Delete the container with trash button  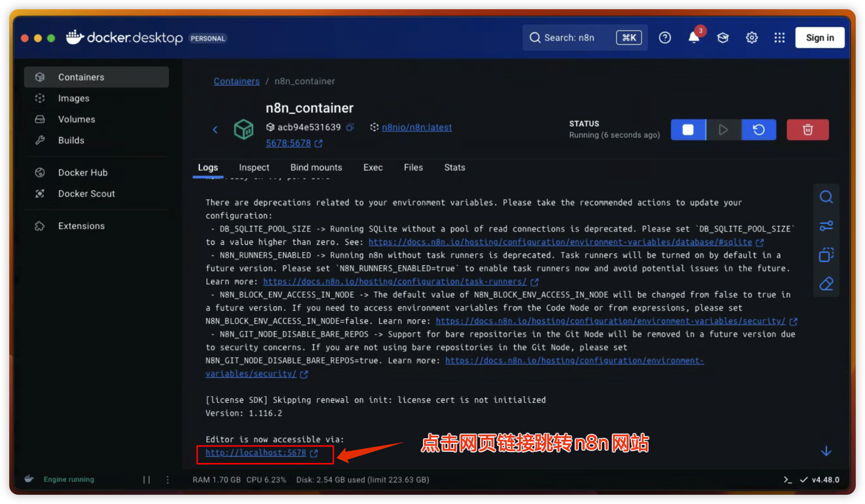tap(807, 130)
